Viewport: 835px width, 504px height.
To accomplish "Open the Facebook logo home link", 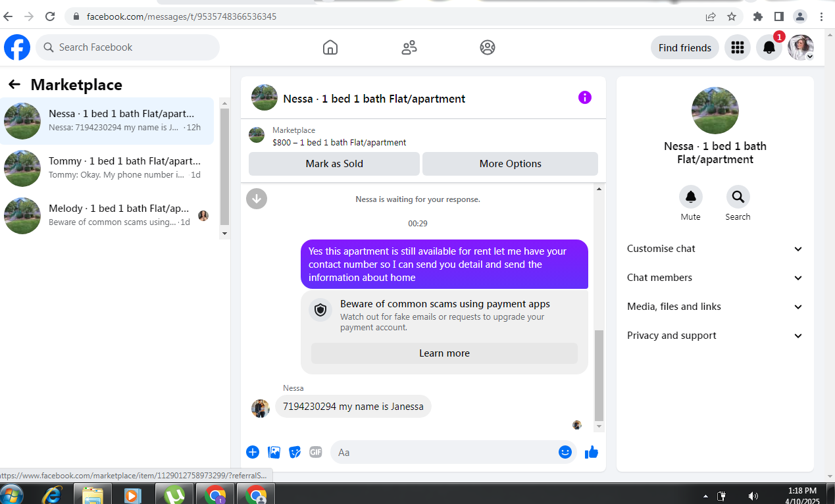I will tap(17, 47).
